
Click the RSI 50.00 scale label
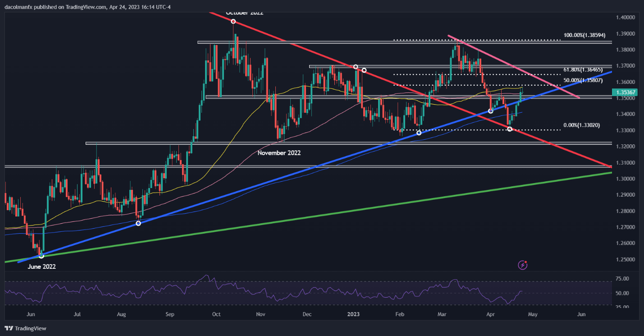pyautogui.click(x=622, y=293)
